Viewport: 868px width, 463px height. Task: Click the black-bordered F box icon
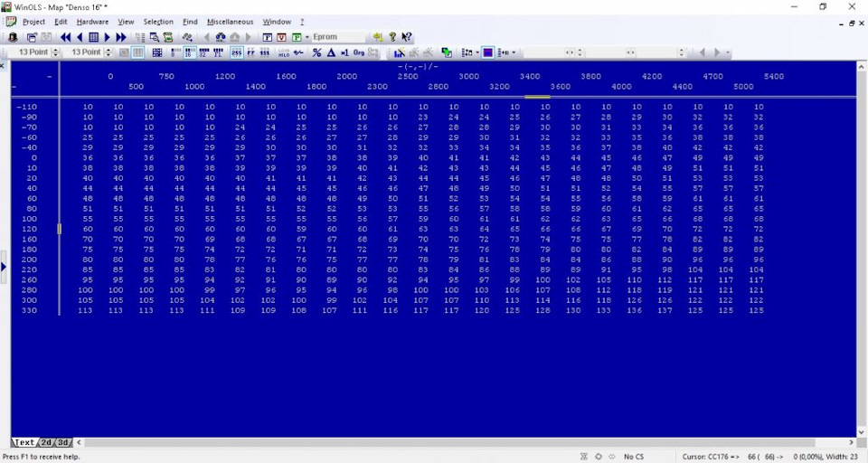(x=268, y=37)
